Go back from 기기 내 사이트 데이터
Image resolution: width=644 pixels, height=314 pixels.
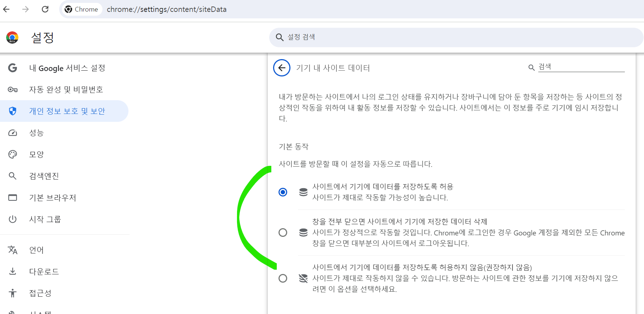(282, 68)
